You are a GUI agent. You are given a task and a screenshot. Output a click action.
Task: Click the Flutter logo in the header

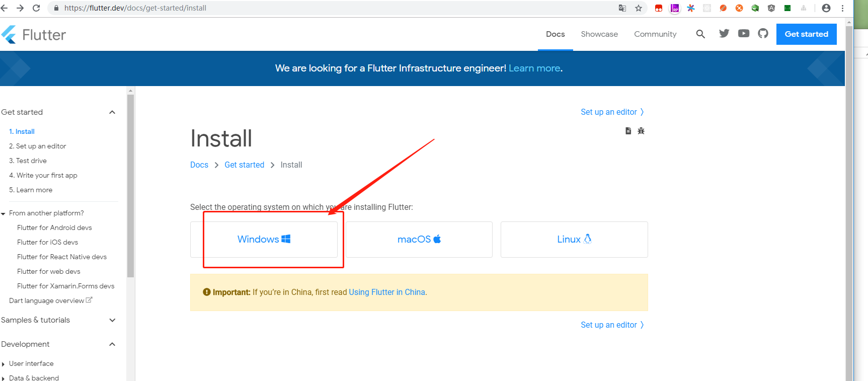coord(34,35)
